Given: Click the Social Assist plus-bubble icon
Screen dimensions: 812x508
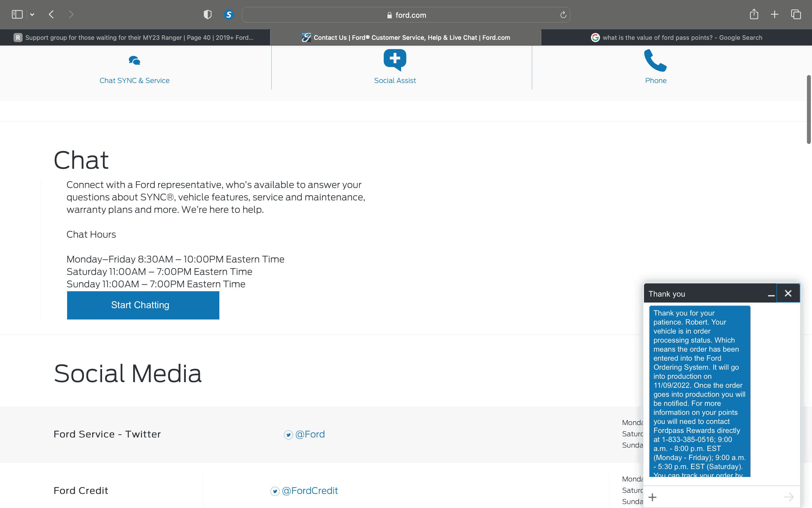Looking at the screenshot, I should [395, 60].
